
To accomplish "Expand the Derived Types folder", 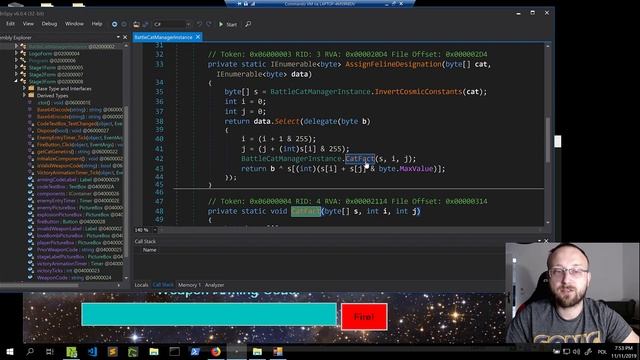I will click(x=24, y=95).
